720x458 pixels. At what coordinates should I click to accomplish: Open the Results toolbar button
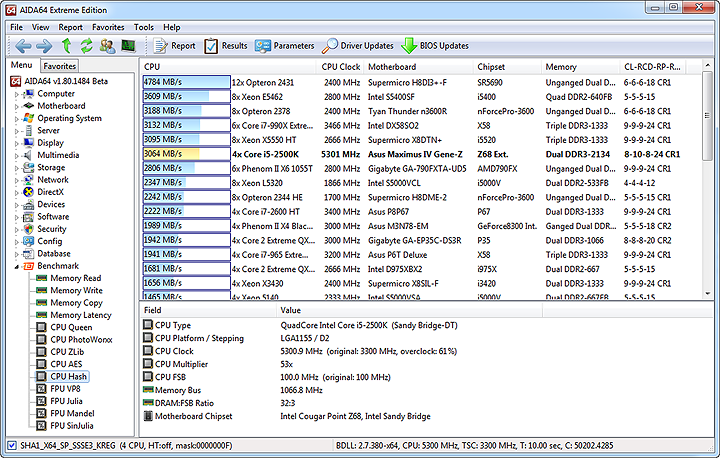click(x=225, y=46)
